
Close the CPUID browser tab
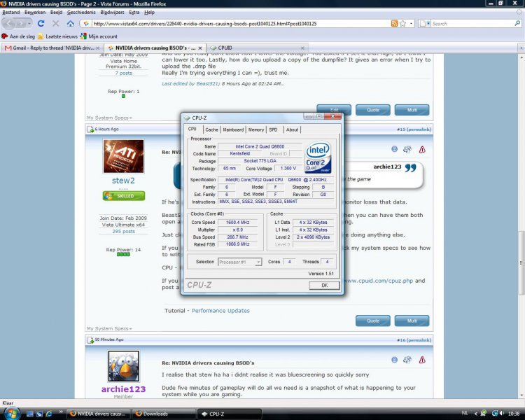(302, 48)
